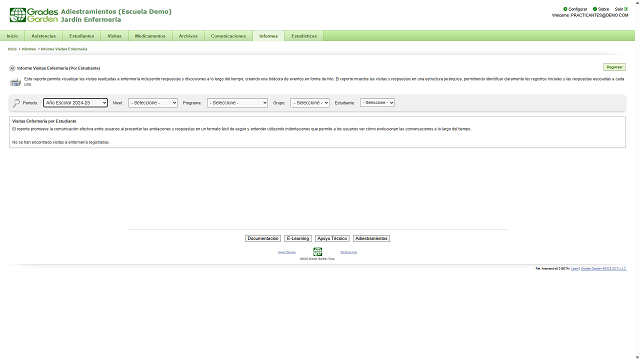Click the Welcome PRACTICANTES@DEMO.COM text

point(590,15)
